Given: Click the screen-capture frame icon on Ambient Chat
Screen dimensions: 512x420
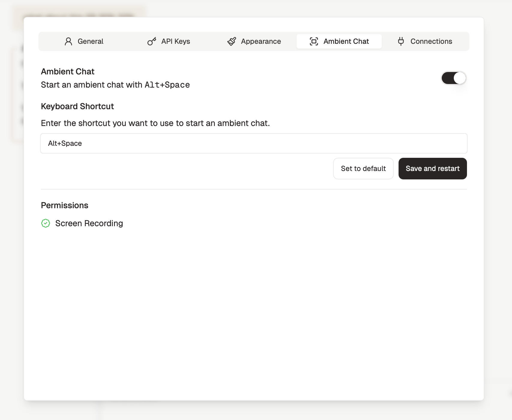Looking at the screenshot, I should [x=313, y=41].
